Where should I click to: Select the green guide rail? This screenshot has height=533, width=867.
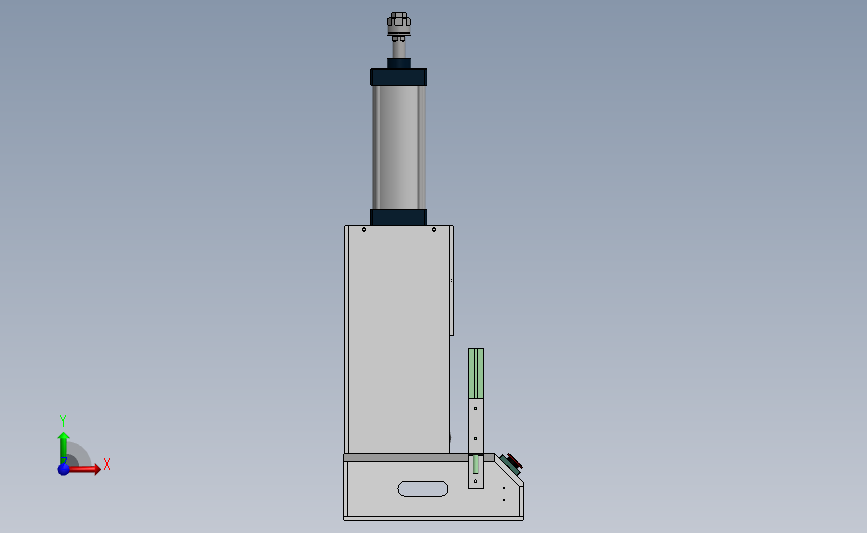(476, 373)
